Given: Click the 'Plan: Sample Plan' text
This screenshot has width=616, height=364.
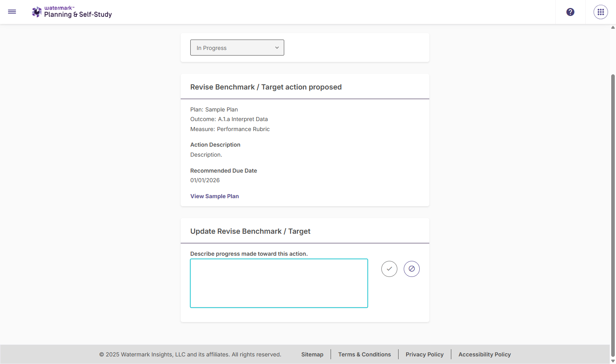Looking at the screenshot, I should point(214,109).
